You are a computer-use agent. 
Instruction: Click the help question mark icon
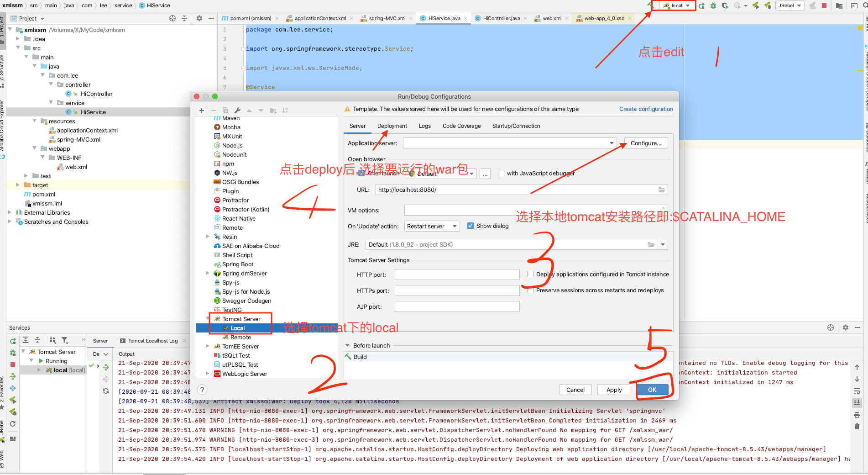click(x=202, y=390)
